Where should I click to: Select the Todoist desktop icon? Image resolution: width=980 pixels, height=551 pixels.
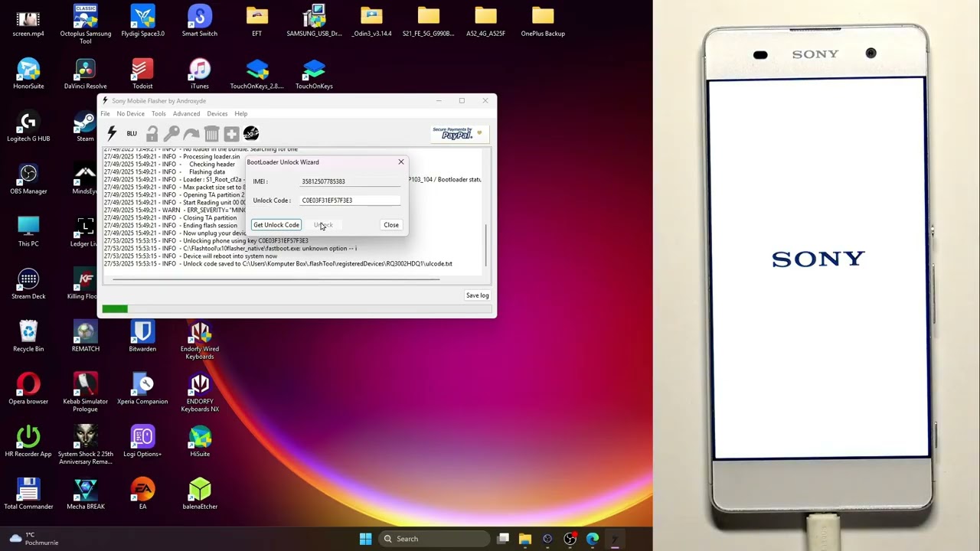pyautogui.click(x=142, y=74)
